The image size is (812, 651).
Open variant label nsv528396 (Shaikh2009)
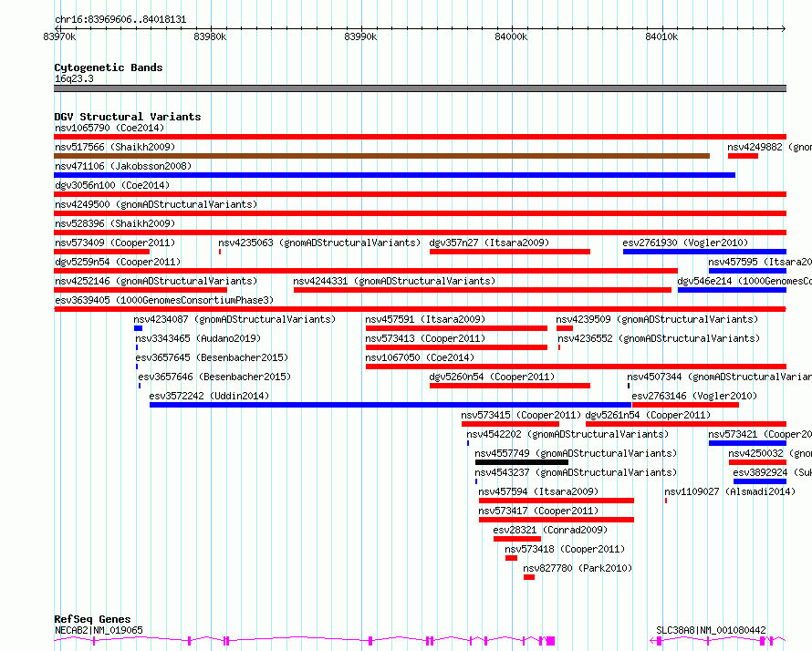click(x=115, y=223)
